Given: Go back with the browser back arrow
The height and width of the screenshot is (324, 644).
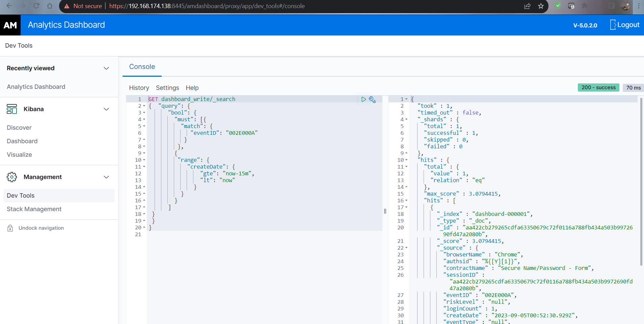Looking at the screenshot, I should point(9,6).
